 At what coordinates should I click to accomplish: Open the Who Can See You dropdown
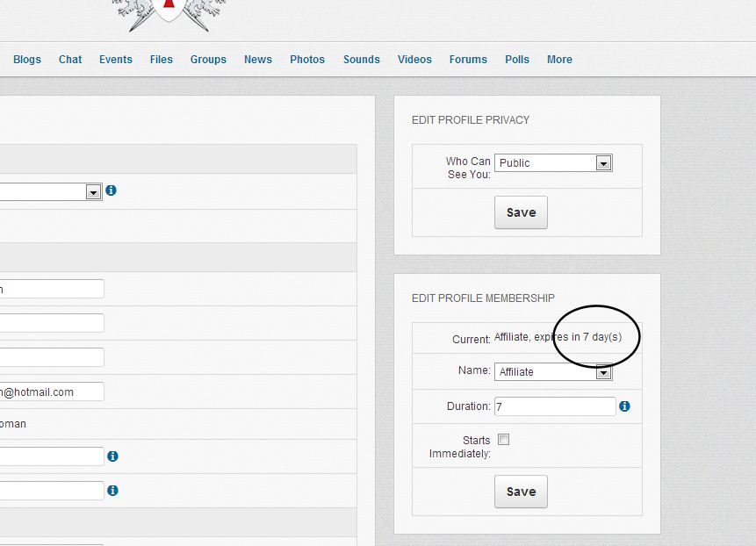553,163
